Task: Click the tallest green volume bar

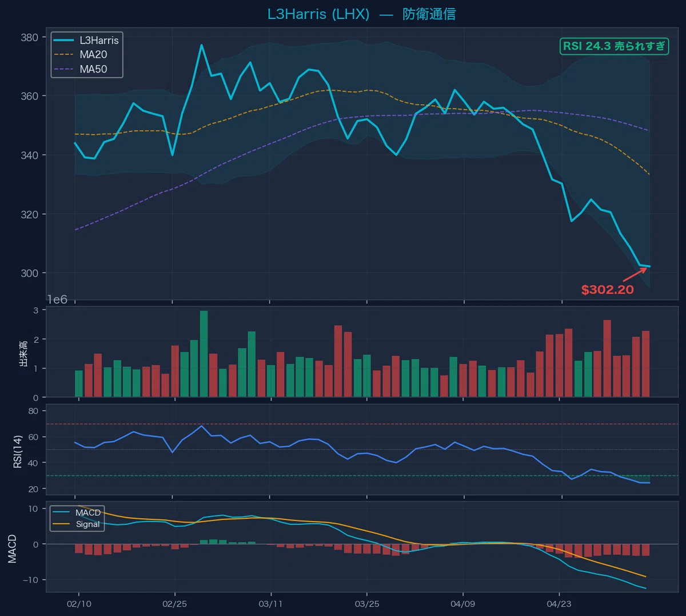Action: 204,354
